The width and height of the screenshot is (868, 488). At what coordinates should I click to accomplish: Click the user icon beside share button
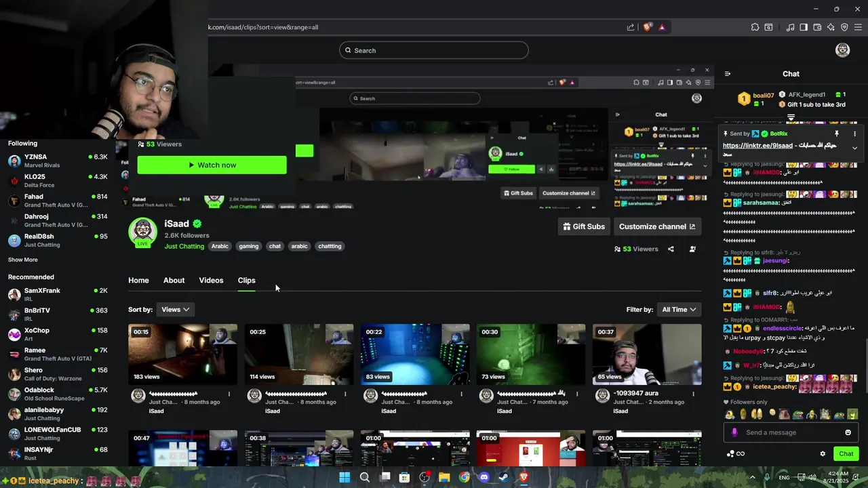click(x=692, y=249)
